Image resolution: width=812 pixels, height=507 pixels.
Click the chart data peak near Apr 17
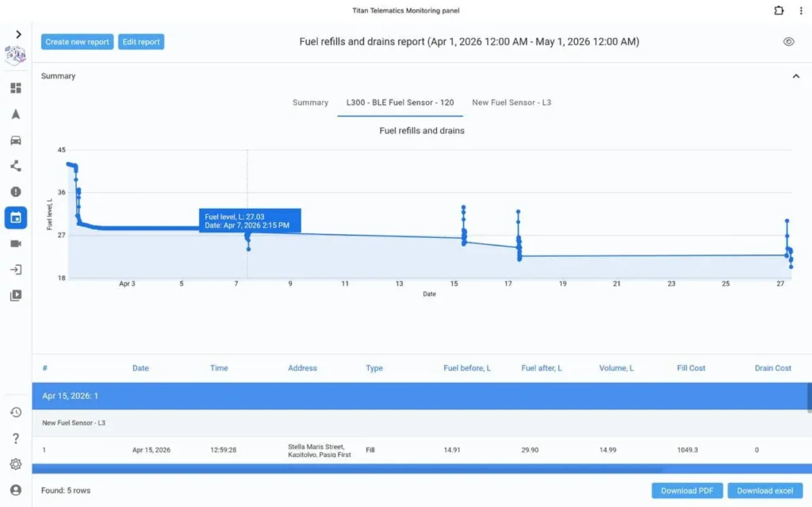(518, 212)
